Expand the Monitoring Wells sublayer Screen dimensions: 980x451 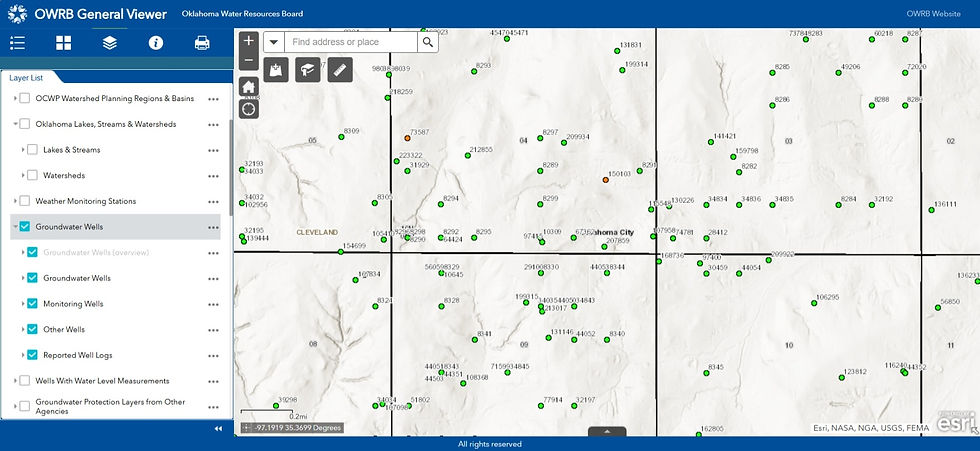[x=22, y=303]
